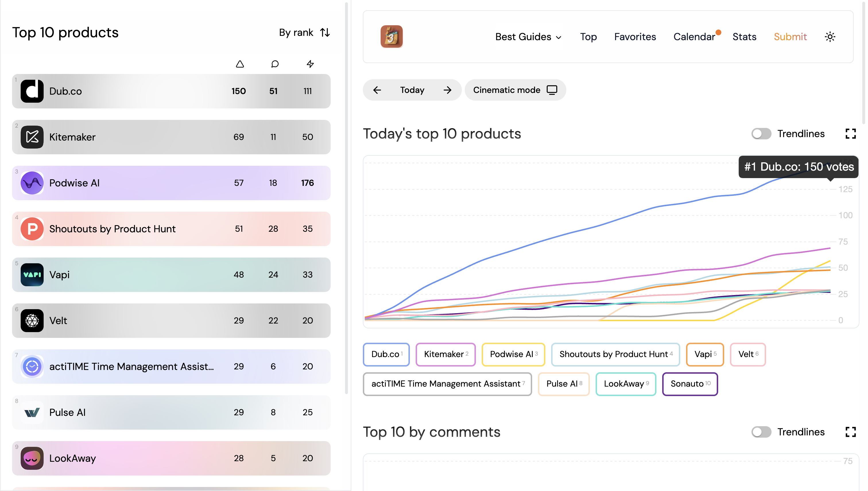Image resolution: width=868 pixels, height=491 pixels.
Task: Click the Shoutouts by Product Hunt logo
Action: 32,229
